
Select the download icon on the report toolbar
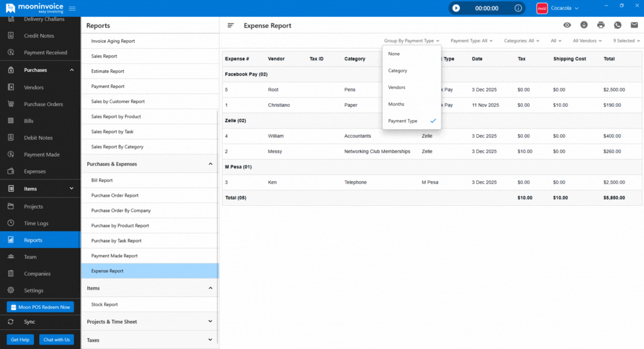coord(584,25)
